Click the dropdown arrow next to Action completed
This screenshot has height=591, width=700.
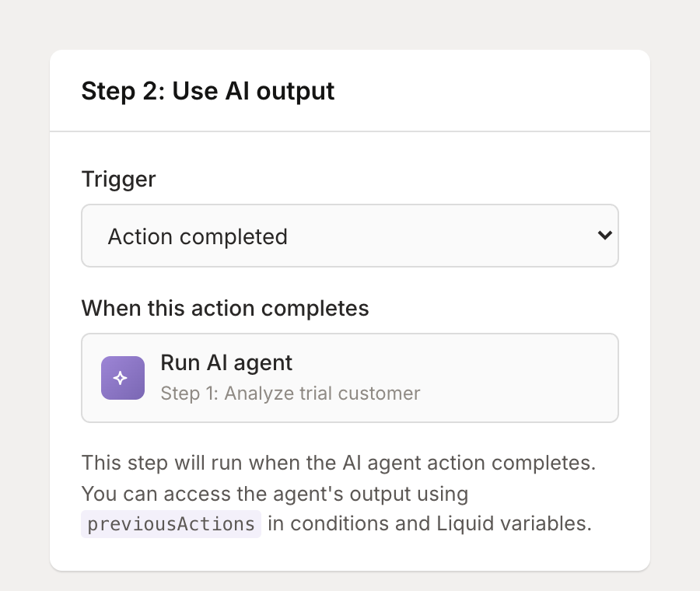coord(605,236)
